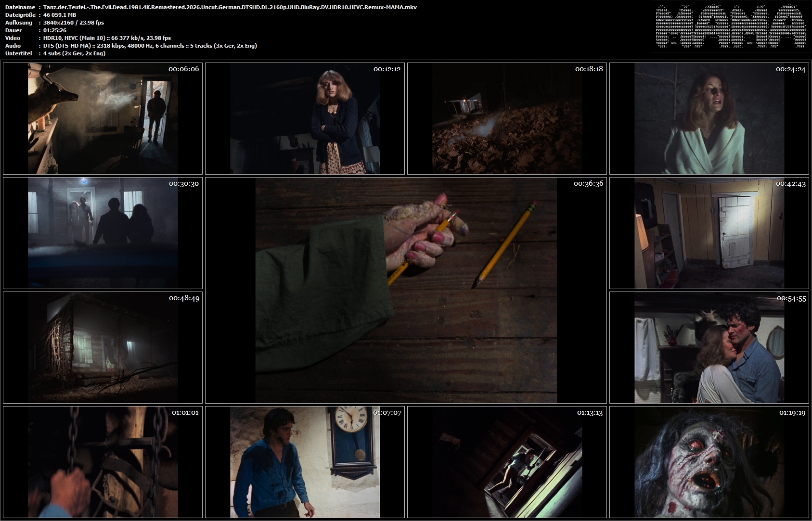Select the thumbnail stamped 00:18:18
812x521 pixels.
click(507, 118)
